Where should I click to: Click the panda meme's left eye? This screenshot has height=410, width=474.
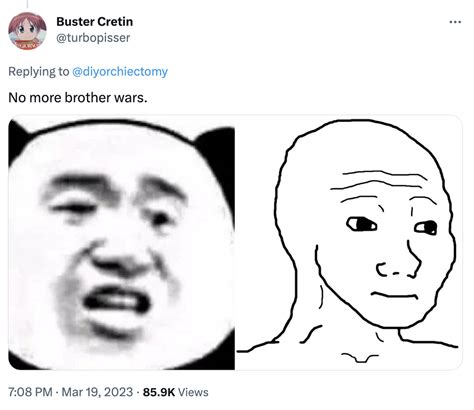coord(72,208)
